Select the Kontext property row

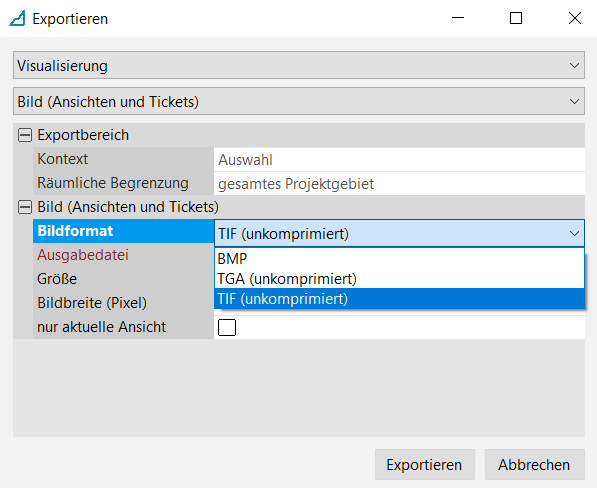click(x=309, y=159)
